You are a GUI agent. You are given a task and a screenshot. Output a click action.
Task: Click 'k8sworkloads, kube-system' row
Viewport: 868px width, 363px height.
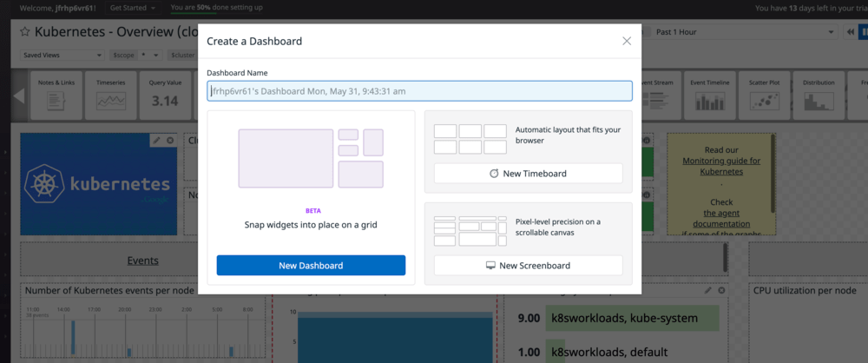pos(632,318)
